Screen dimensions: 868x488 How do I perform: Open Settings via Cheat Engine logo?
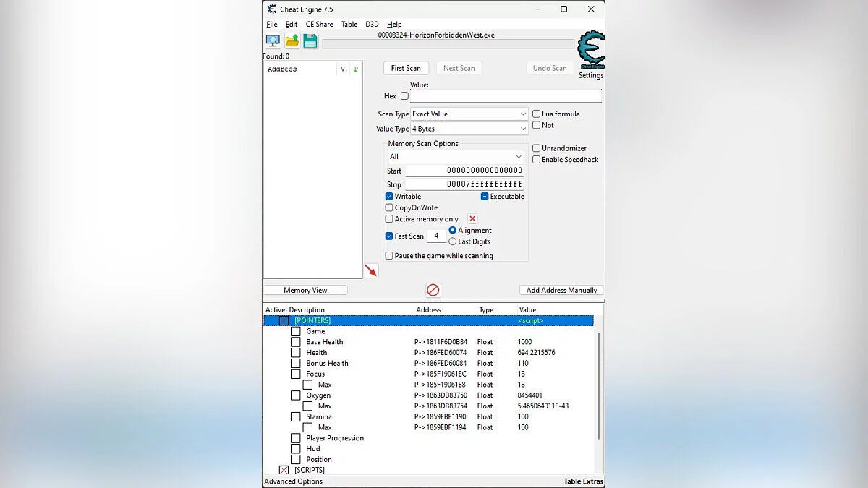(x=591, y=51)
